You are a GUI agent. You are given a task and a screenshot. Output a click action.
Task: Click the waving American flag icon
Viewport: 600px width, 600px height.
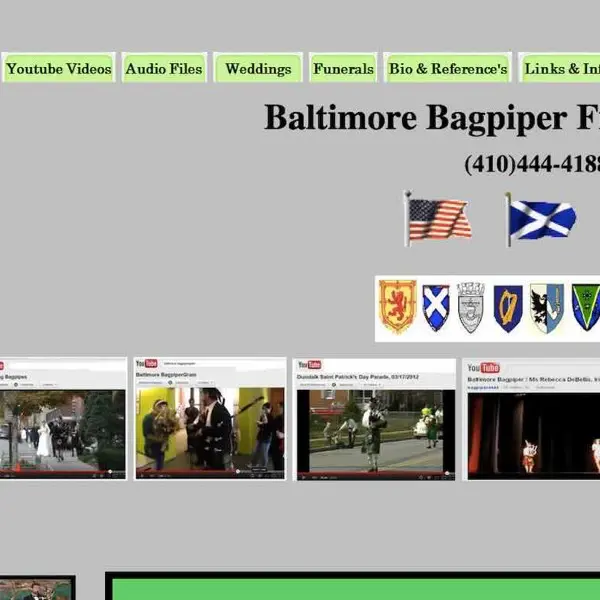(x=438, y=218)
